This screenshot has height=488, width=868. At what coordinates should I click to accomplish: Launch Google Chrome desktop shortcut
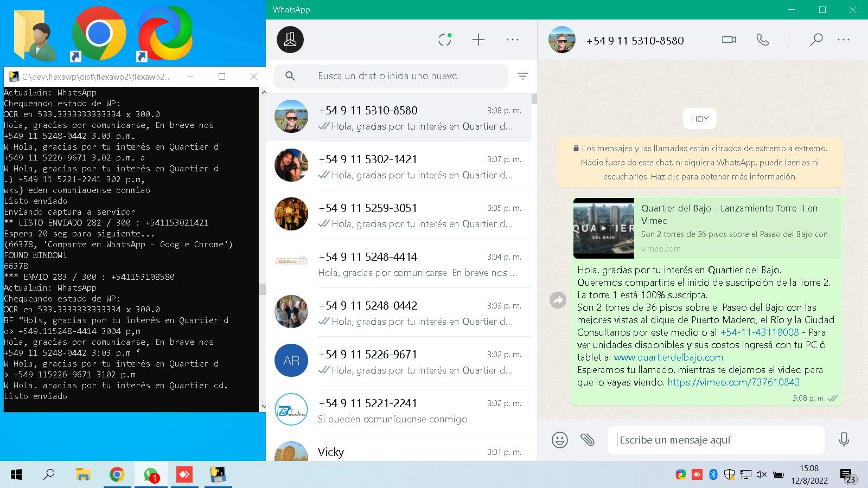pyautogui.click(x=99, y=34)
